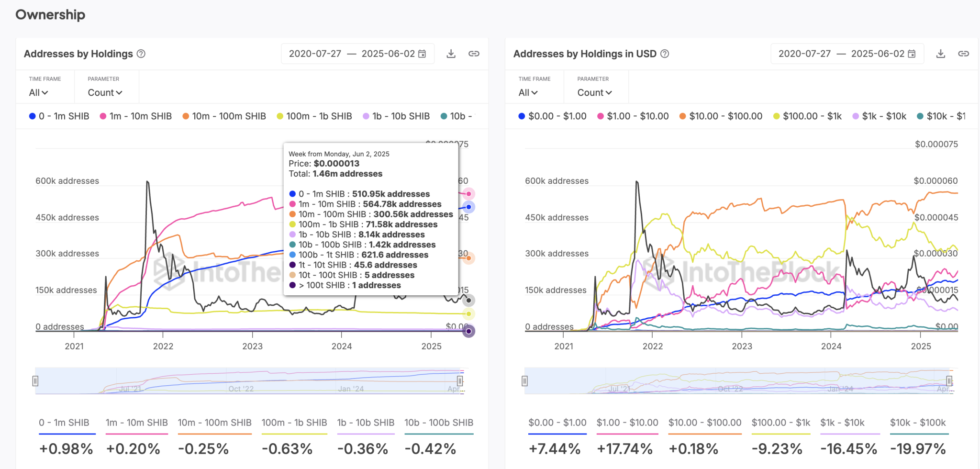Copy link for Addresses by Holdings chart

(x=474, y=54)
